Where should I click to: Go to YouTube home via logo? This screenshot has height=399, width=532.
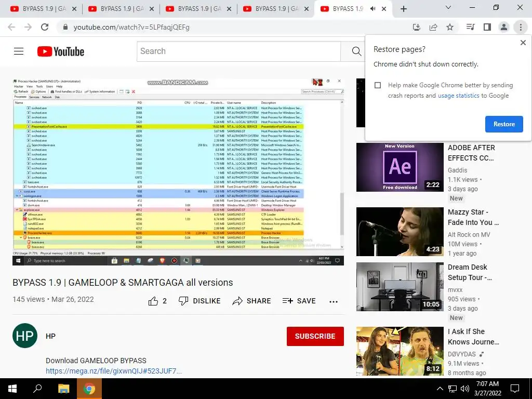click(60, 51)
